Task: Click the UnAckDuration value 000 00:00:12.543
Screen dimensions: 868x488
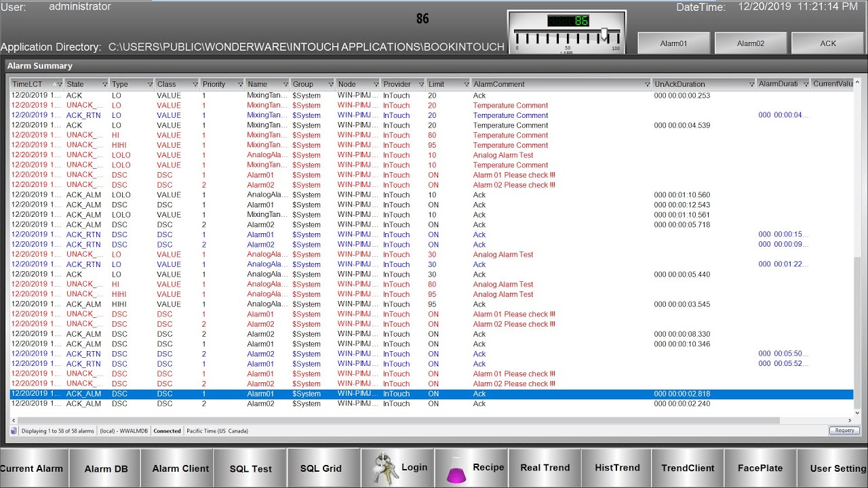Action: coord(682,205)
